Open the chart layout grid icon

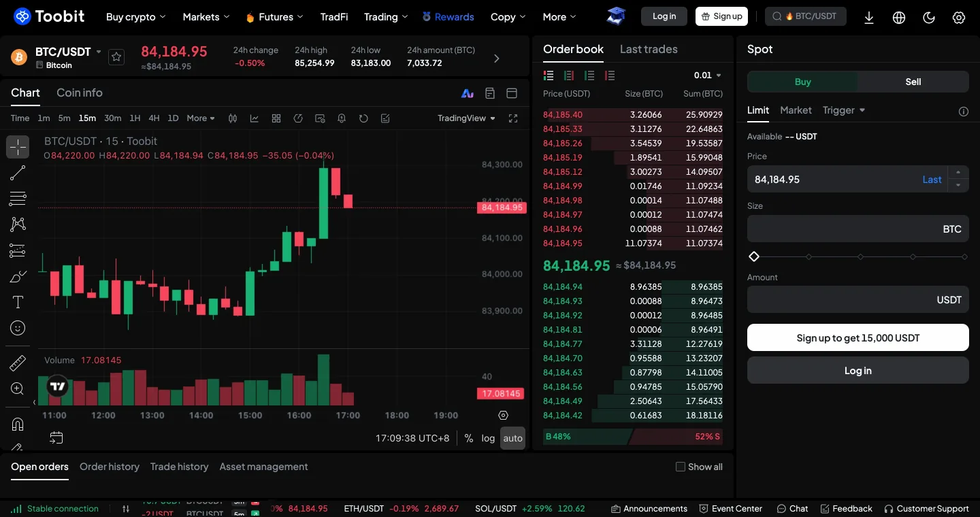click(x=276, y=118)
